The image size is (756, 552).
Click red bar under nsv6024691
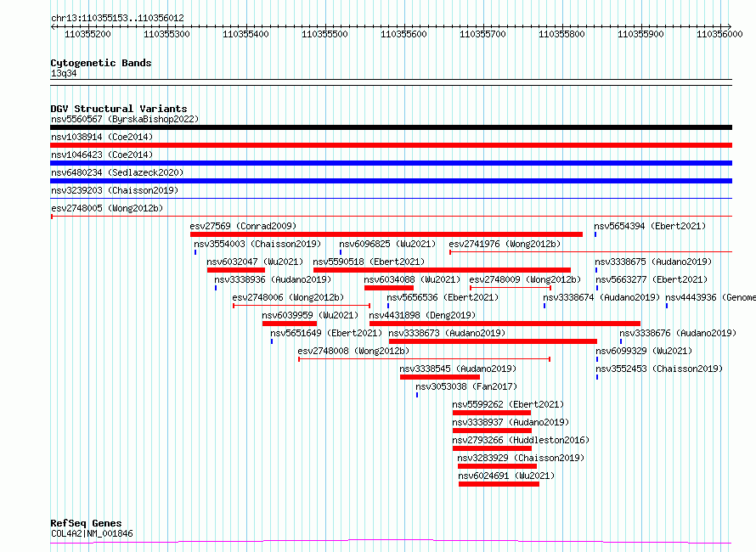499,484
